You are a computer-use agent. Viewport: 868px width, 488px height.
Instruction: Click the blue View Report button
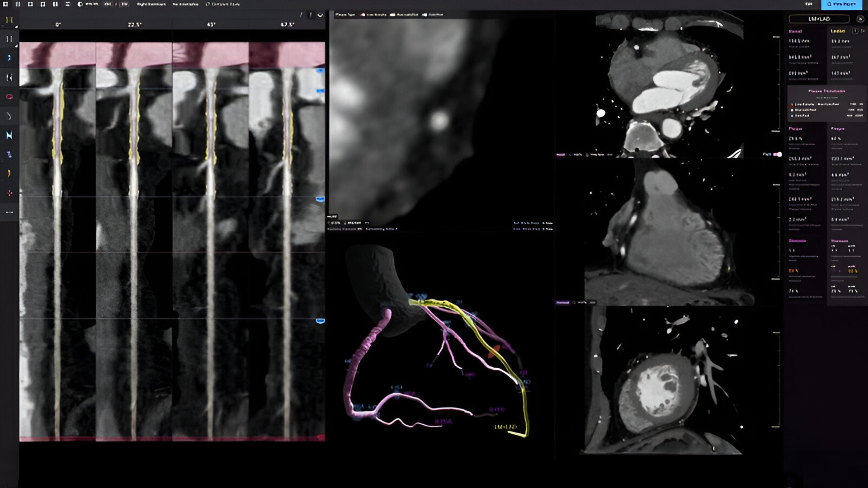841,4
